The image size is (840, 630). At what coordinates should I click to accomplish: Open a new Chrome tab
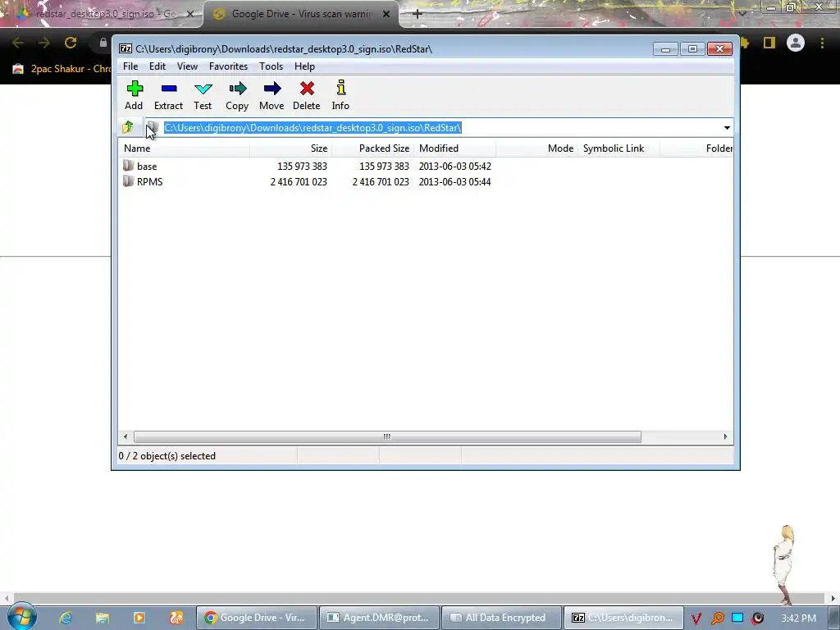click(x=418, y=14)
